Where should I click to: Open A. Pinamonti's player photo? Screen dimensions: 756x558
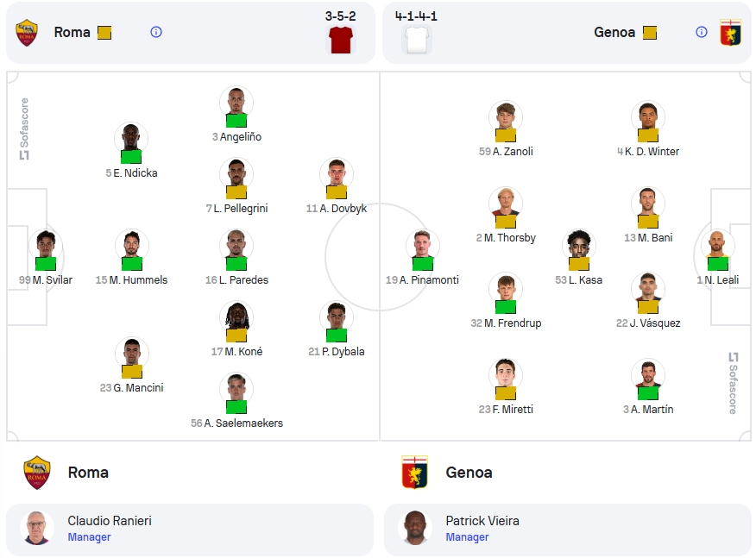[x=422, y=246]
